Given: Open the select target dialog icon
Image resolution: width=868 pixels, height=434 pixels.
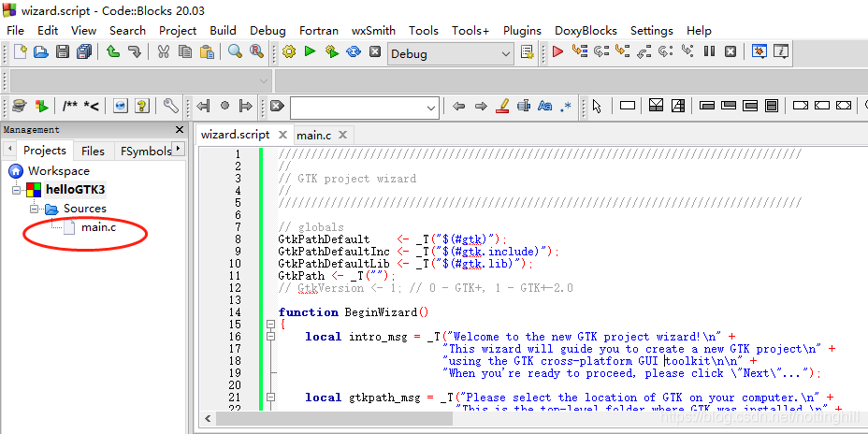Looking at the screenshot, I should pos(527,52).
